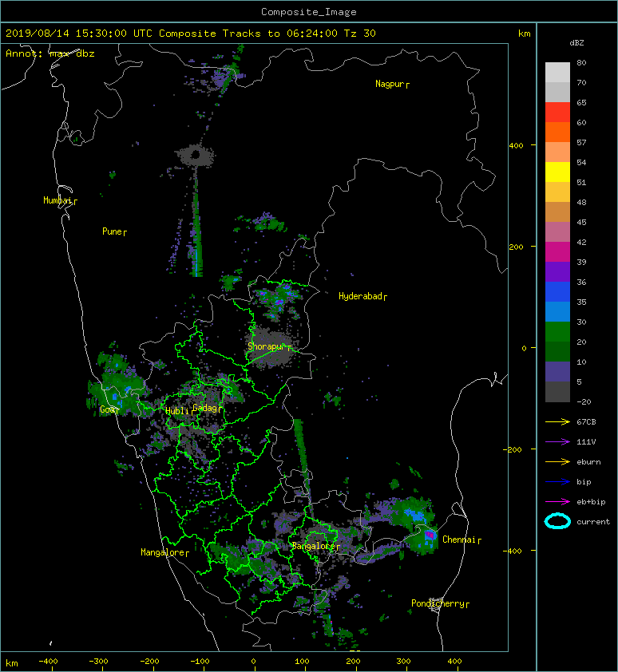Select the dark gray -20 dBZ swatch
Viewport: 618px width, 672px height.
pos(557,392)
